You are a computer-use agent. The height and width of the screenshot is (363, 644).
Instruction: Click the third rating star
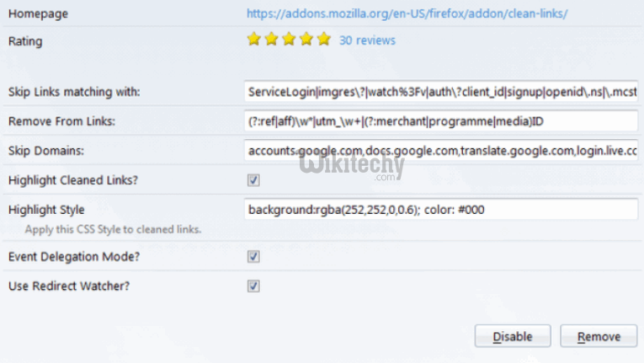pyautogui.click(x=289, y=40)
